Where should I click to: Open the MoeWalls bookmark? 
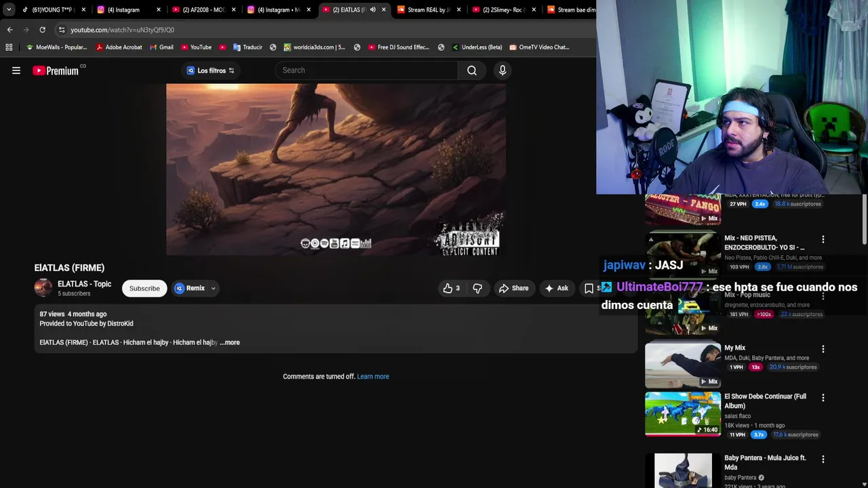pyautogui.click(x=56, y=47)
